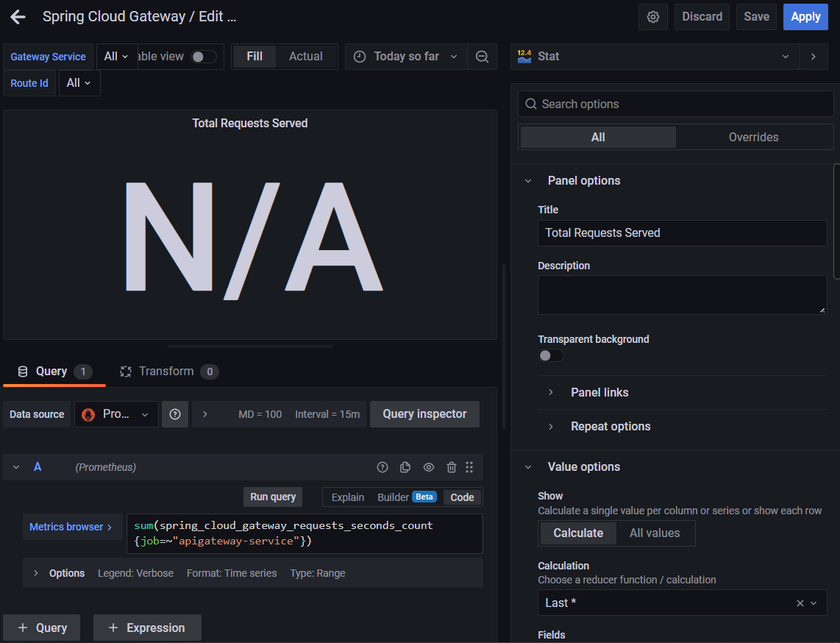
Task: Click the Stat visualization icon
Action: [x=524, y=56]
